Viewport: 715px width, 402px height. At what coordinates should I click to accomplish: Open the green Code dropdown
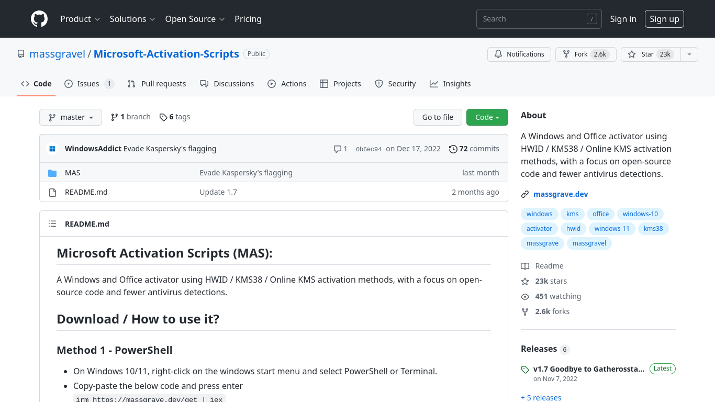[x=486, y=117]
